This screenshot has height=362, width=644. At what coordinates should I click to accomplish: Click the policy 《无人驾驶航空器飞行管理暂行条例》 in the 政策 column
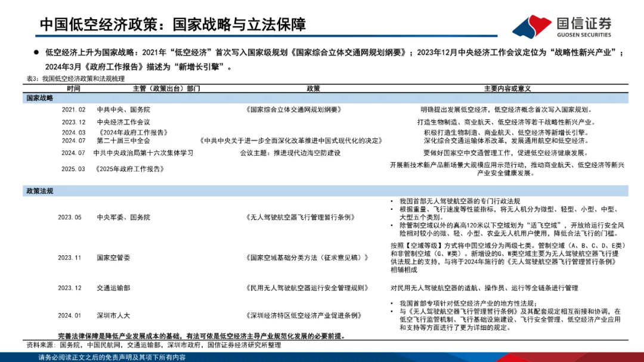(300, 217)
